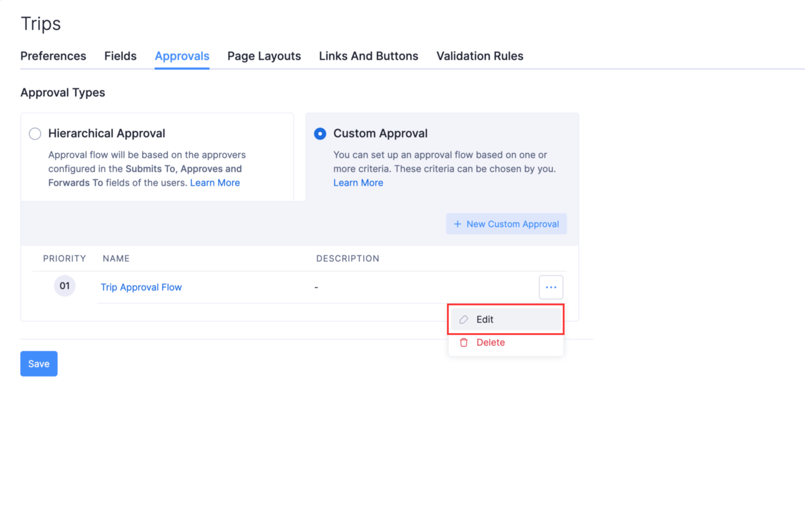Open Learn More under Custom Approval
The width and height of the screenshot is (812, 509).
click(358, 183)
